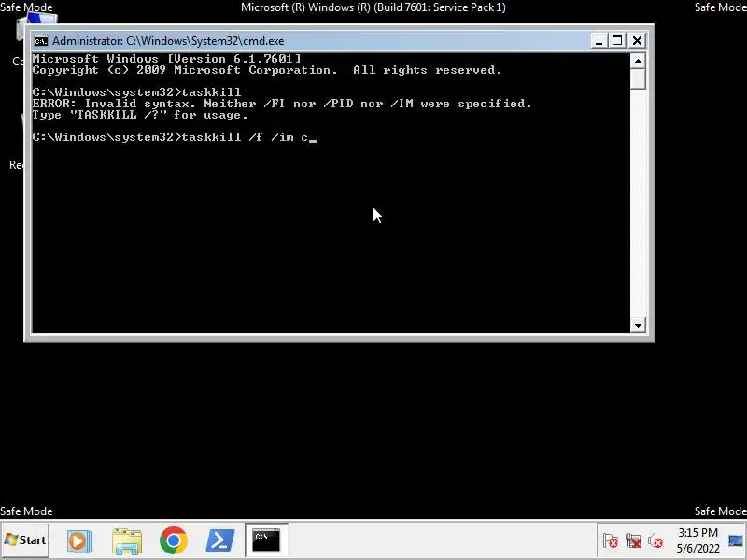Click the Show Desktop monitor icon
747x560 pixels.
click(736, 541)
